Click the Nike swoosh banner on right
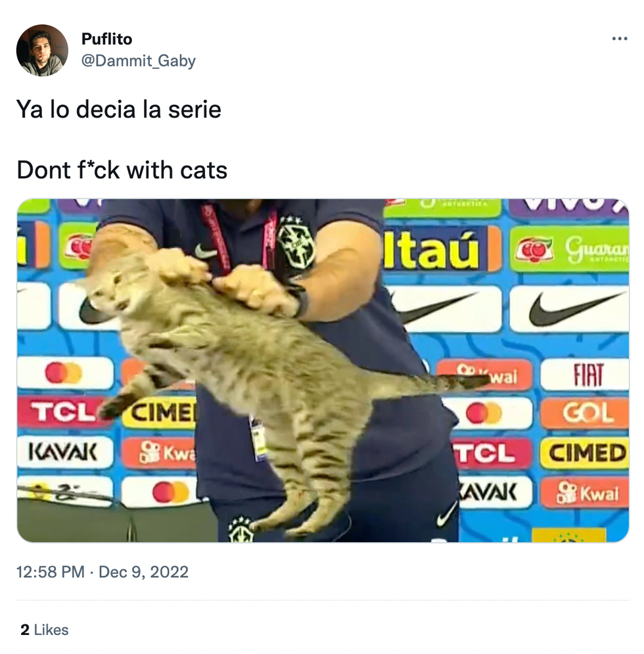 tap(569, 309)
